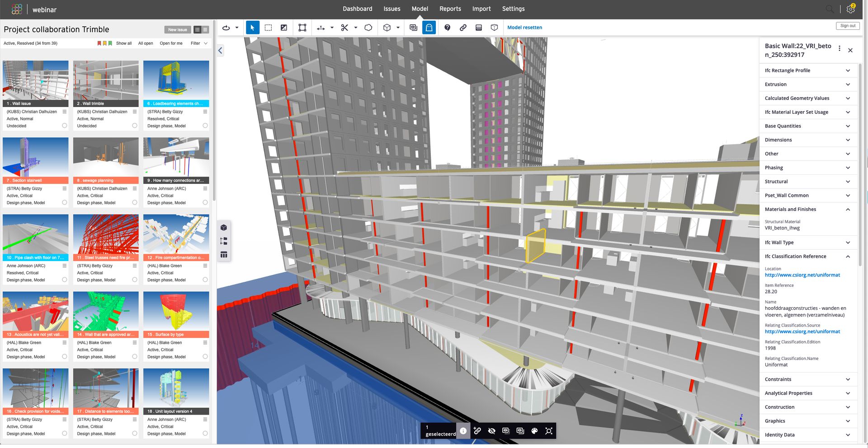
Task: Open the color palette for selected element
Action: pos(534,431)
